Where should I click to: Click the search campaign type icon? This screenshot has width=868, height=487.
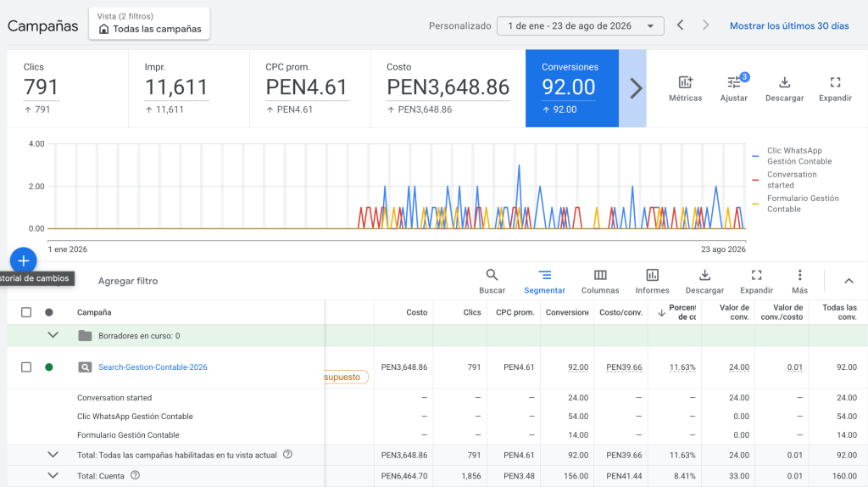(85, 367)
